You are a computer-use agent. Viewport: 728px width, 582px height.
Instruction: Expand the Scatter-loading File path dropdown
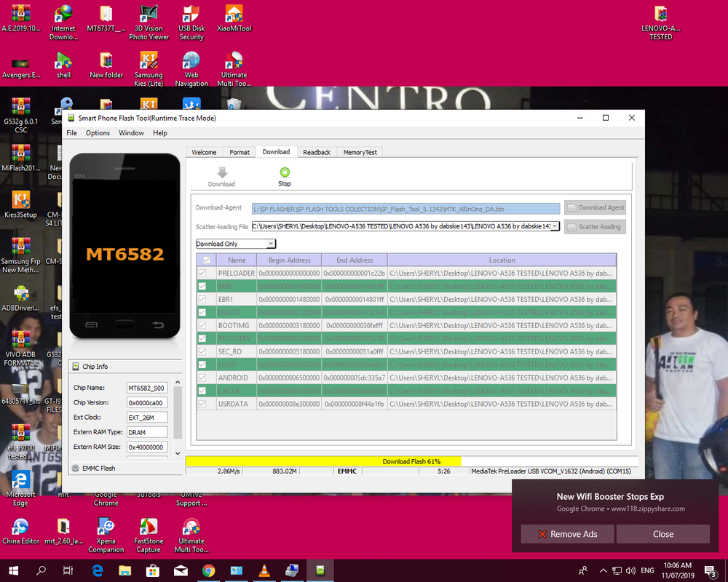coord(555,226)
